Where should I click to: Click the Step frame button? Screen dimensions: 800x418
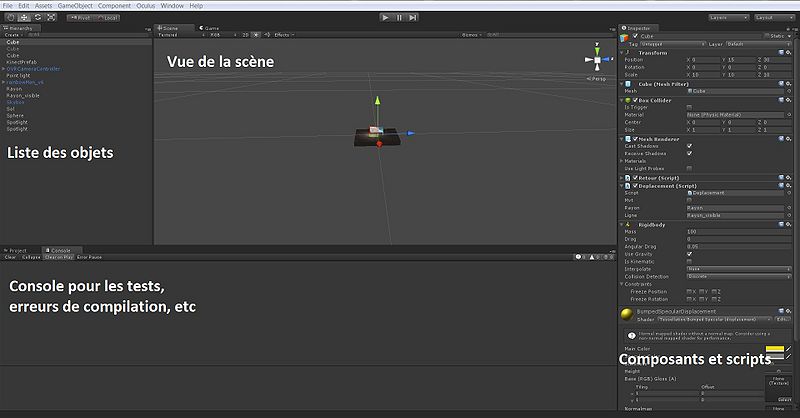414,17
